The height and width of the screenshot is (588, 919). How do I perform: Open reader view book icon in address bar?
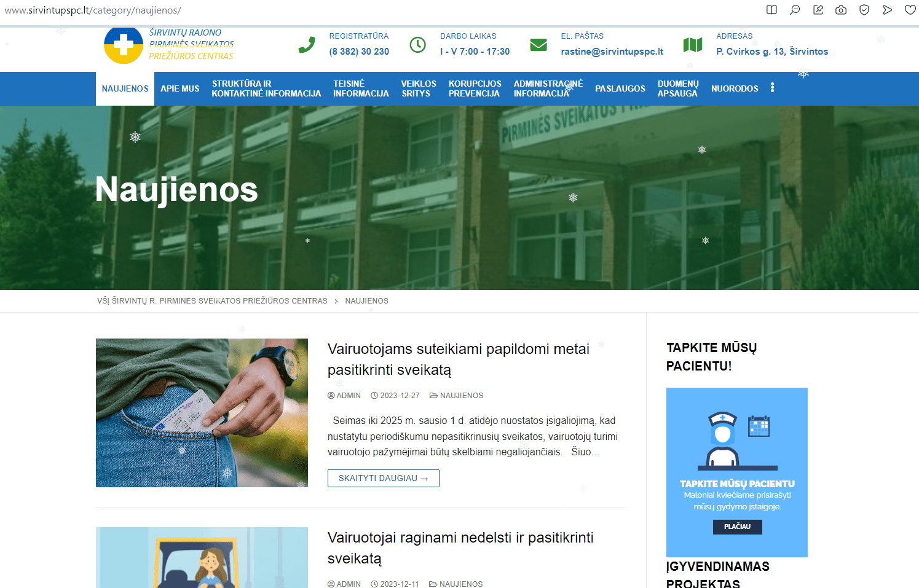pos(771,10)
